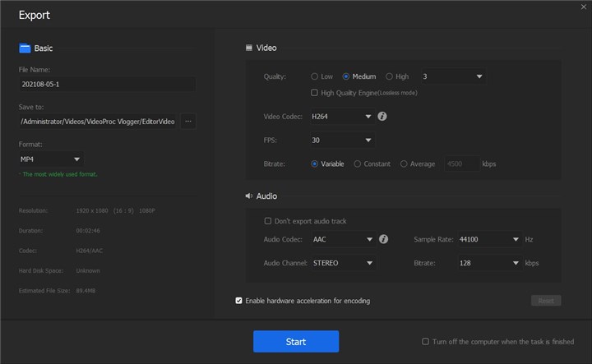592x364 pixels.
Task: Close the Export dialog
Action: tap(583, 7)
